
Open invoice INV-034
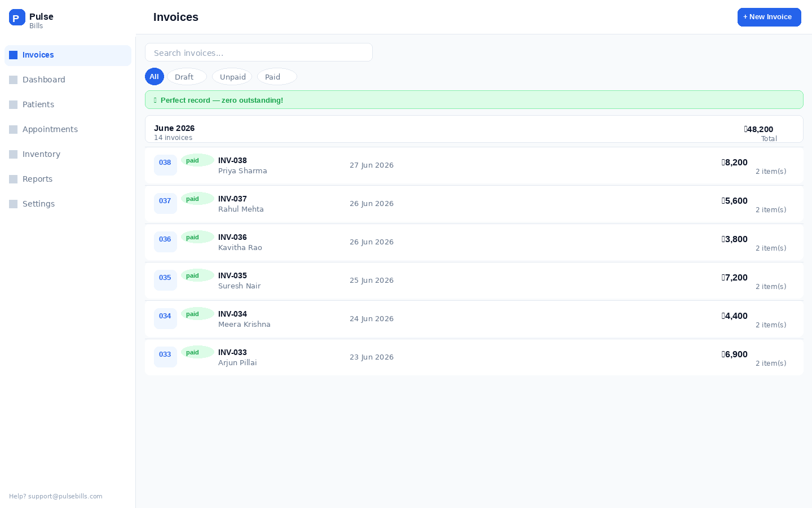click(x=474, y=319)
